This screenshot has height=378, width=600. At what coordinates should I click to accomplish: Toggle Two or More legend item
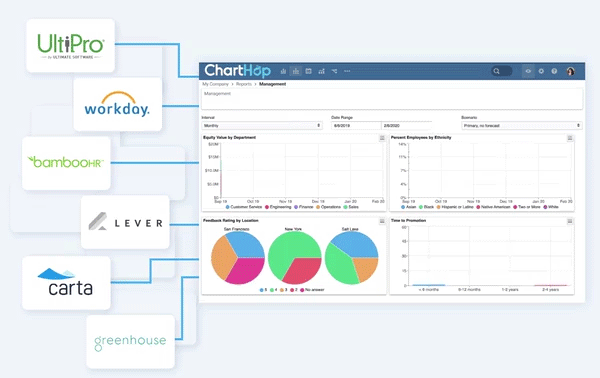527,207
